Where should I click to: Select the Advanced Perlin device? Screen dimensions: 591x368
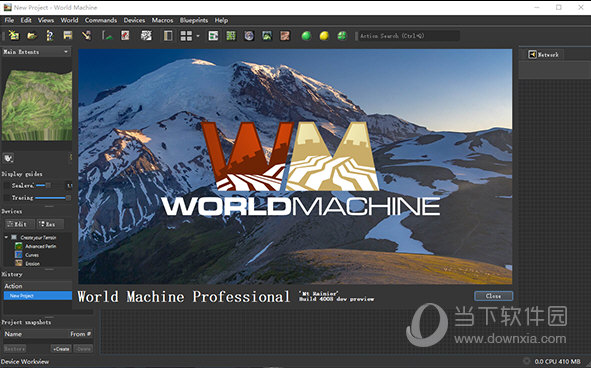coord(41,246)
